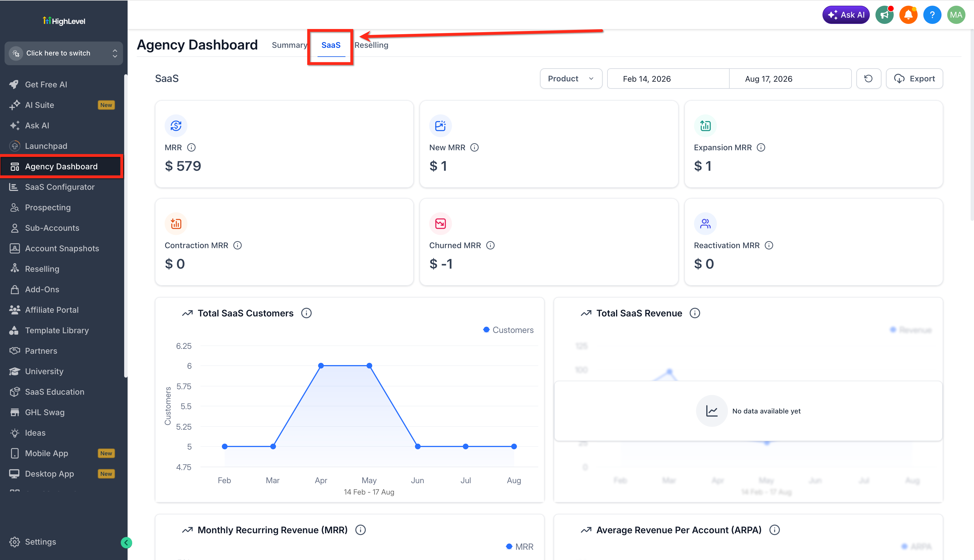Click the help question mark icon

pyautogui.click(x=932, y=15)
